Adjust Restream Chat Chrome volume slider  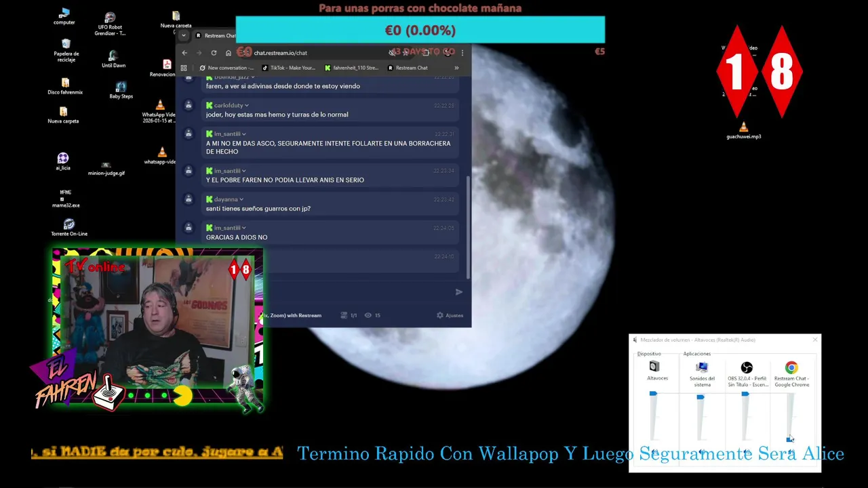coord(790,440)
